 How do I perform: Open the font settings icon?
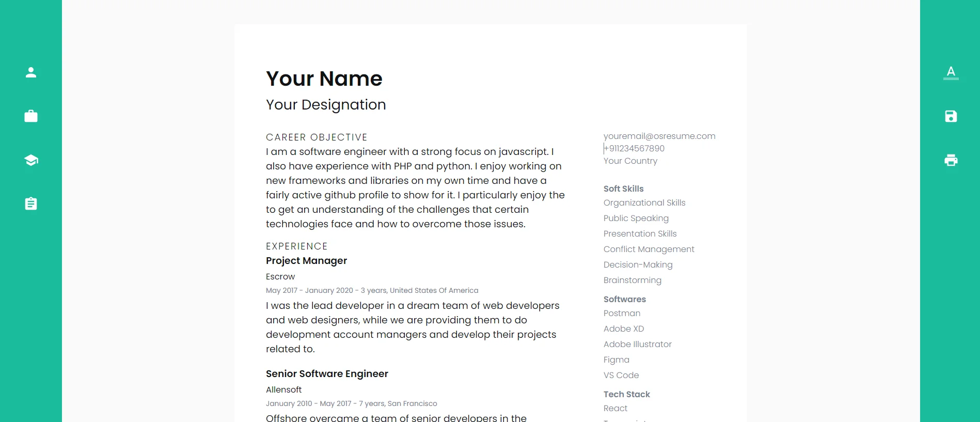951,72
